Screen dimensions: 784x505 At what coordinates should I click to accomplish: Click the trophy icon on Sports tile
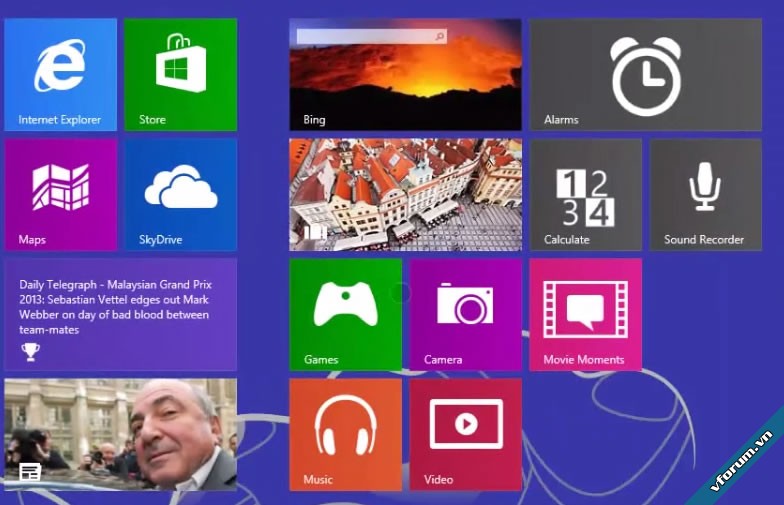30,352
